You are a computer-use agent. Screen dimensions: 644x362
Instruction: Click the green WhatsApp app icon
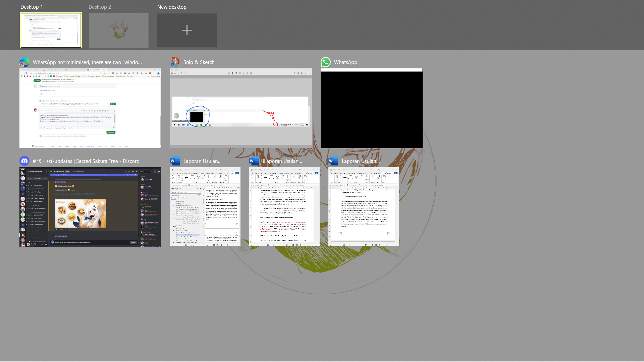tap(326, 62)
